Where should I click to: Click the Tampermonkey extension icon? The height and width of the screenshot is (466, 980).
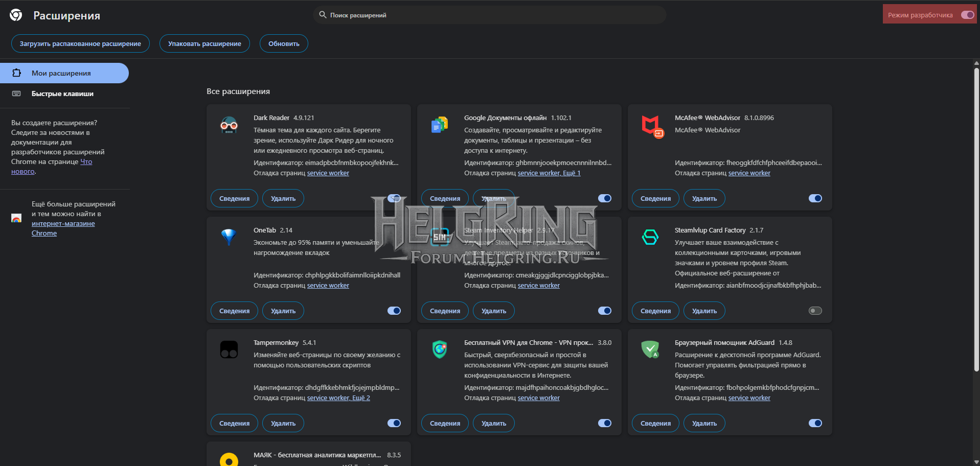229,349
